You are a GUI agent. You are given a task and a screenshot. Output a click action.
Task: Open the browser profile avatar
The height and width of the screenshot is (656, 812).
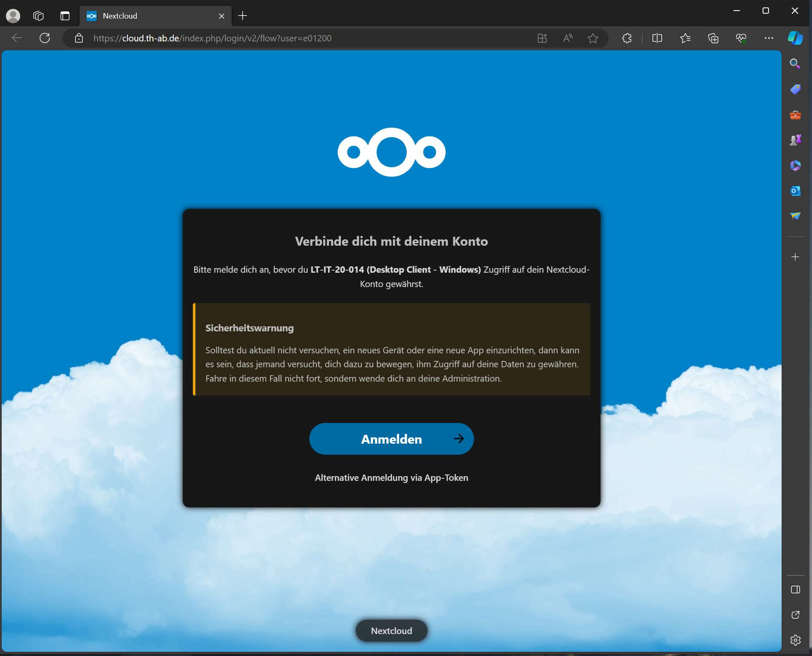coord(13,16)
